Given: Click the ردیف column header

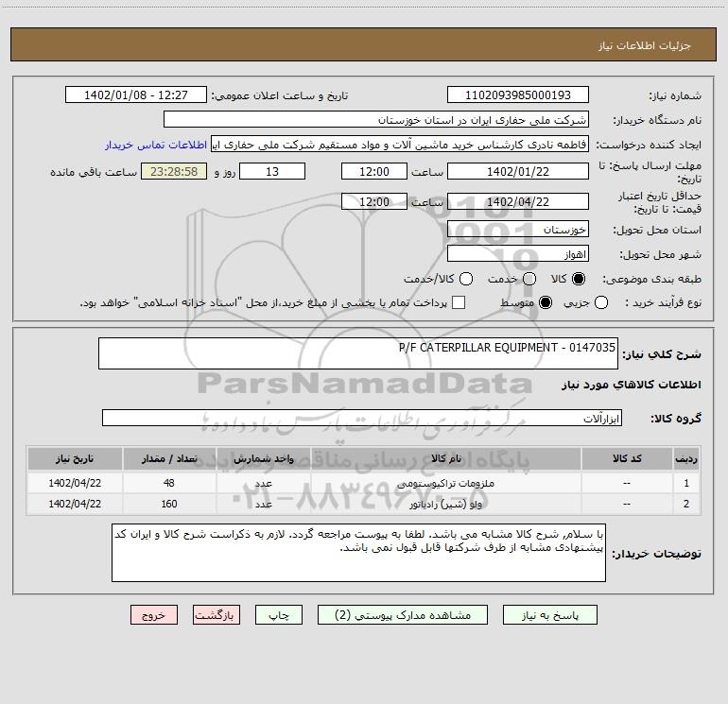Looking at the screenshot, I should tap(686, 459).
